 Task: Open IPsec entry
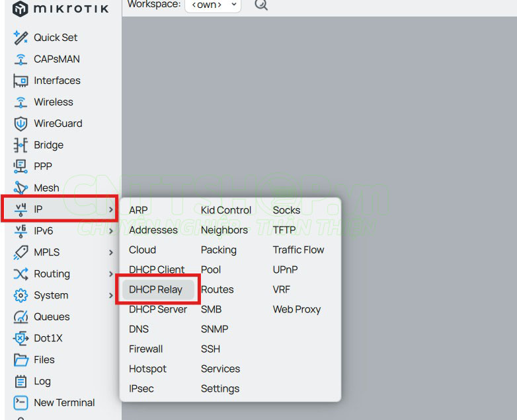pyautogui.click(x=141, y=389)
